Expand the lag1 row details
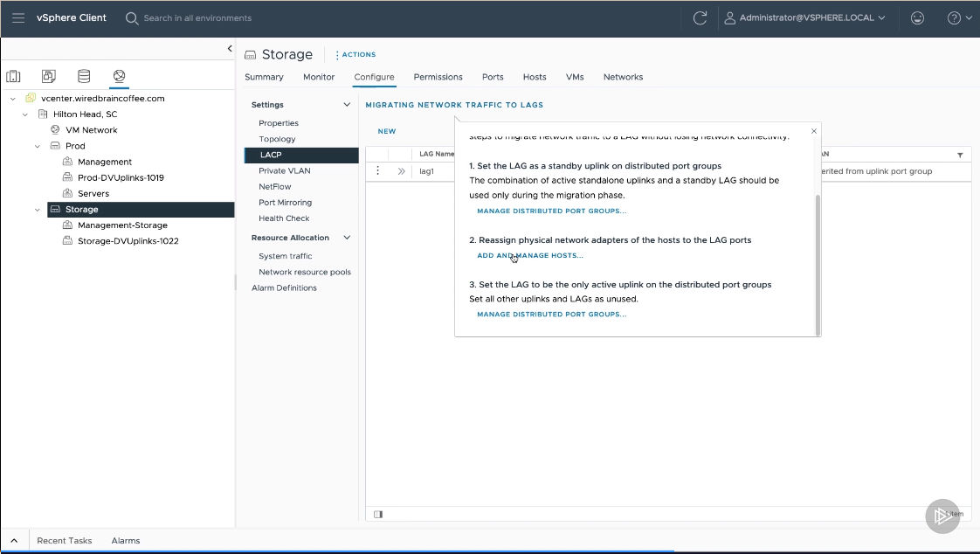Screen dimensions: 980x554 click(x=401, y=171)
